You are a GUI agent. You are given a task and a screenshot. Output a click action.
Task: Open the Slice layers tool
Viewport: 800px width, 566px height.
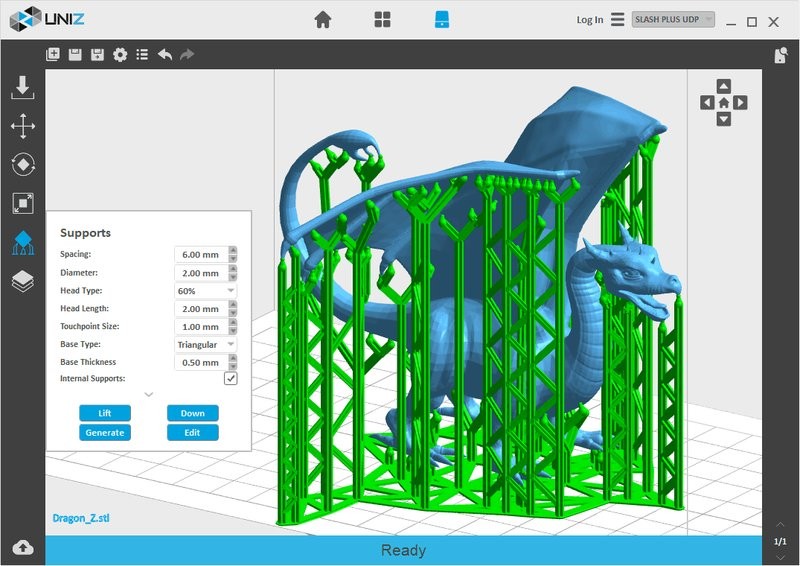(x=23, y=282)
